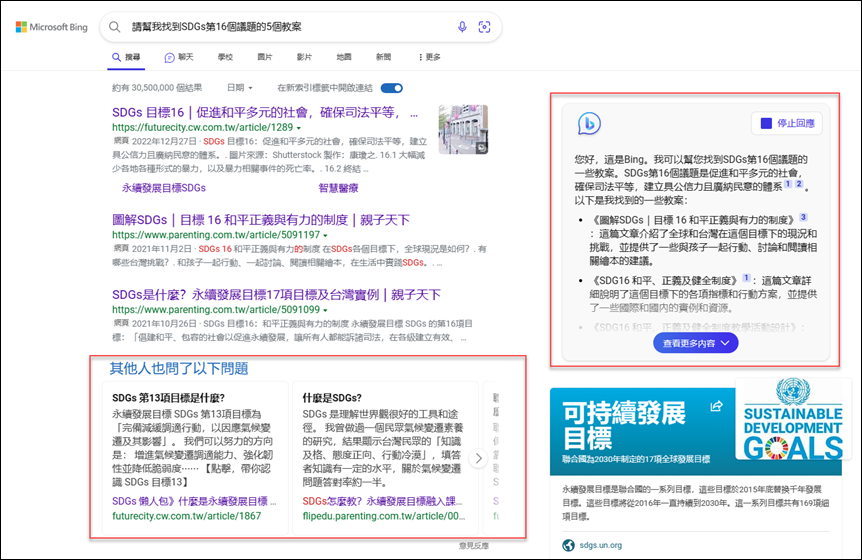Click the Bing chat logo in answer panel
Viewport: 862px width, 560px height.
pos(589,123)
